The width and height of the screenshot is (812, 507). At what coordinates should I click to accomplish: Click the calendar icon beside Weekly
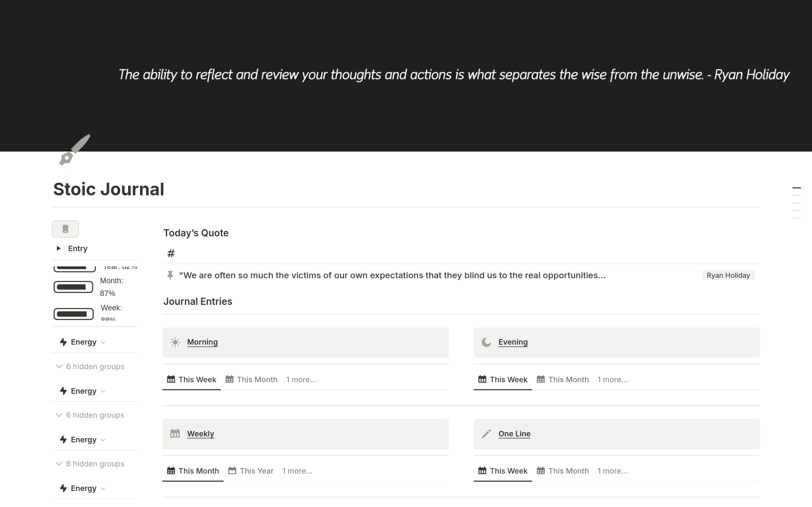coord(175,433)
